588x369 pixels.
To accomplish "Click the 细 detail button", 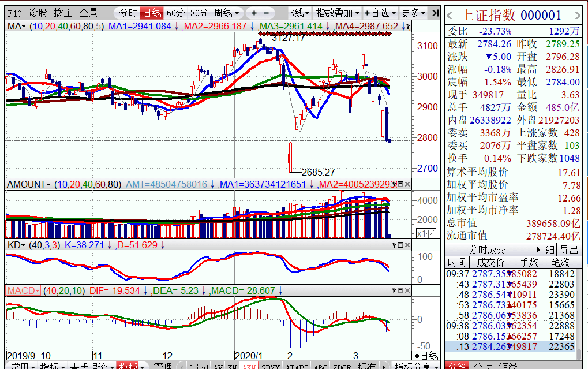I will click(x=550, y=249).
